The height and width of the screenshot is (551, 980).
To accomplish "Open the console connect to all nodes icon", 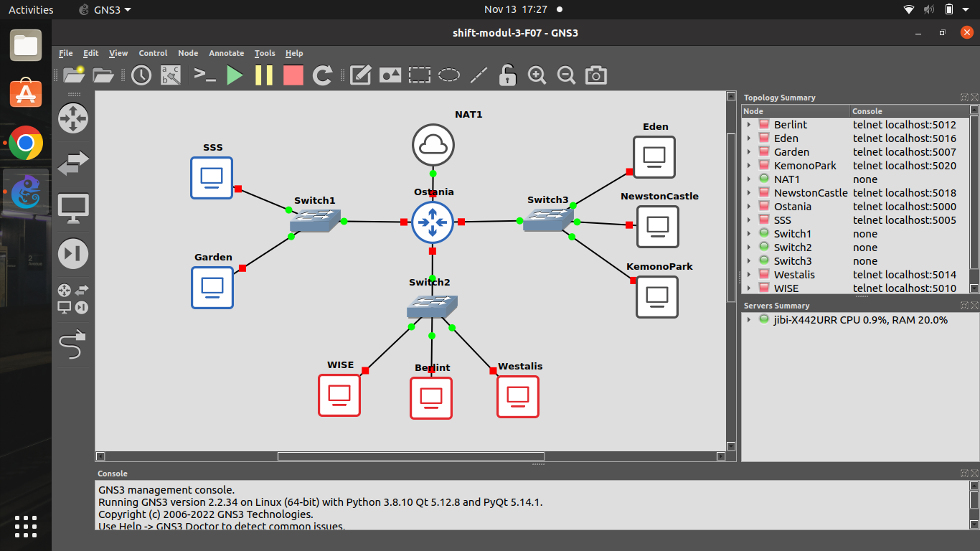I will click(x=205, y=75).
